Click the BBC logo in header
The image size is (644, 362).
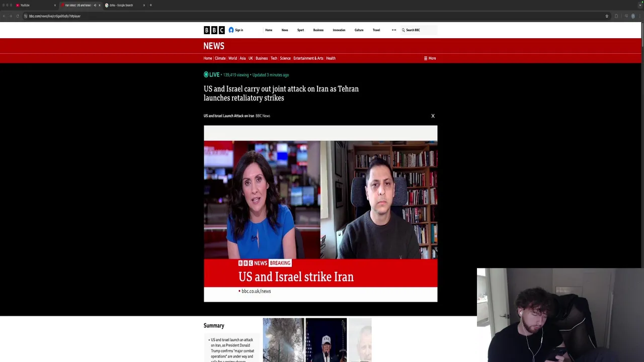(x=214, y=30)
